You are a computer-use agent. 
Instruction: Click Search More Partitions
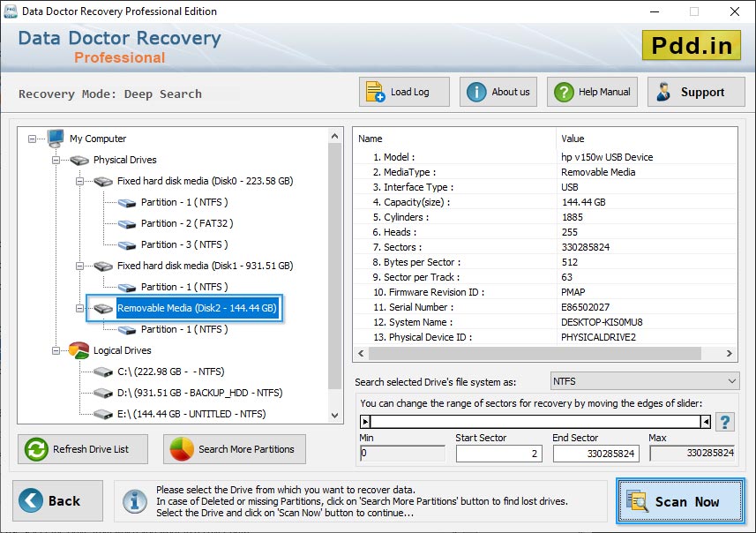click(235, 449)
